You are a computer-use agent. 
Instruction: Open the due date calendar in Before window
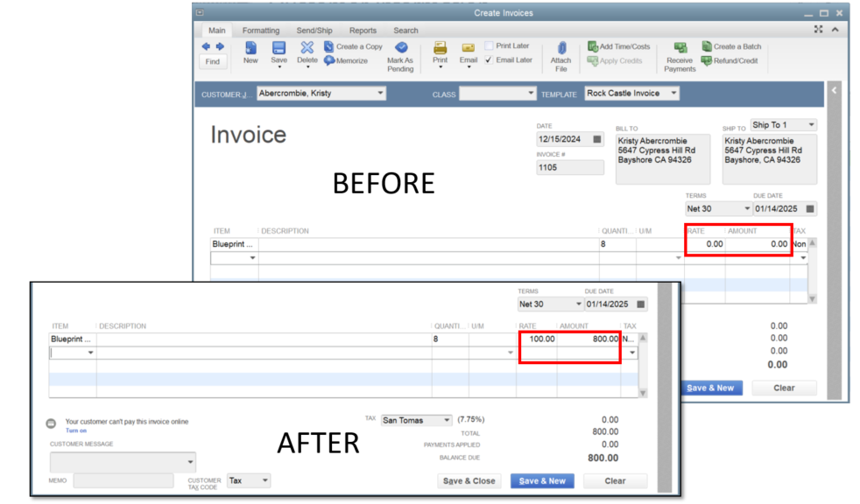click(810, 209)
